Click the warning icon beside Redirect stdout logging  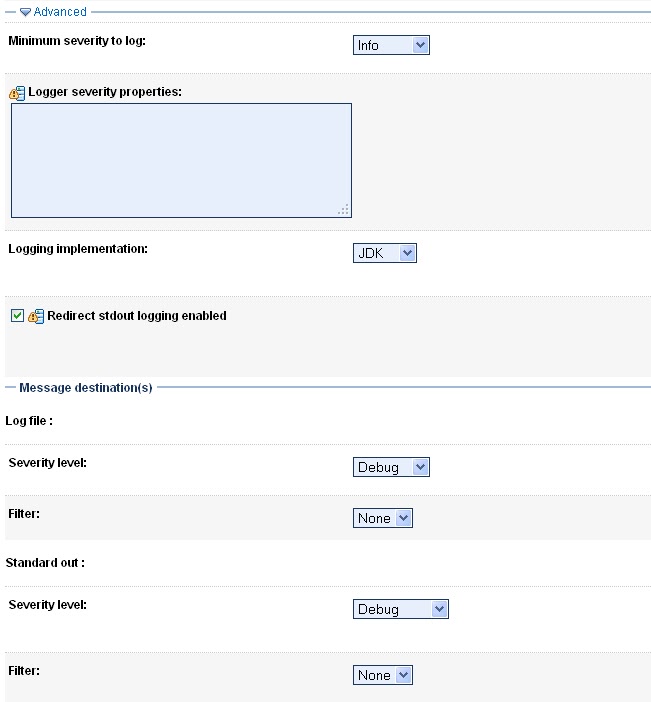pyautogui.click(x=36, y=316)
